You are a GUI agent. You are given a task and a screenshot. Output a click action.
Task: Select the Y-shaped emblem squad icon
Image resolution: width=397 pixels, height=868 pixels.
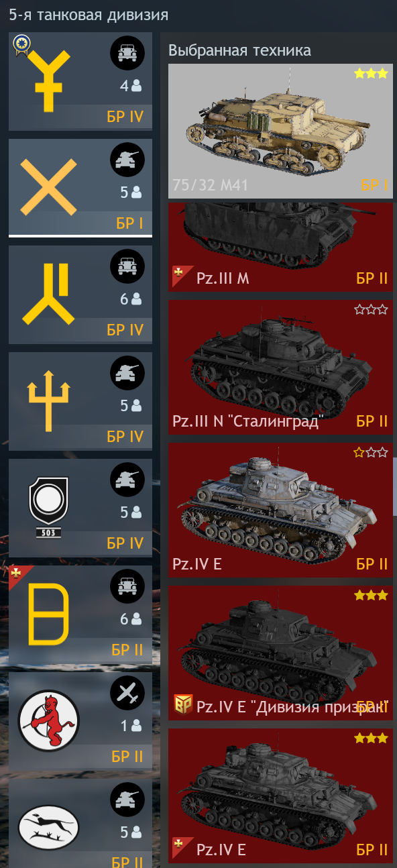coord(80,81)
